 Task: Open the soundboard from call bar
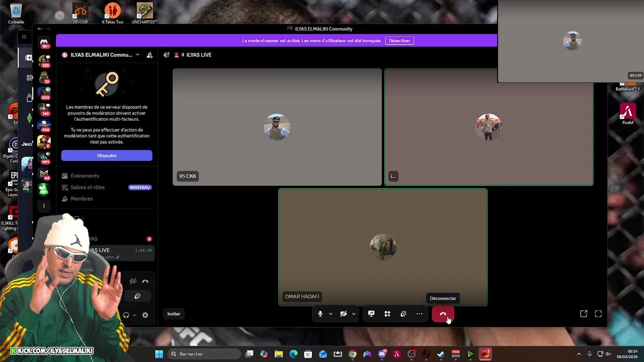coord(404,314)
